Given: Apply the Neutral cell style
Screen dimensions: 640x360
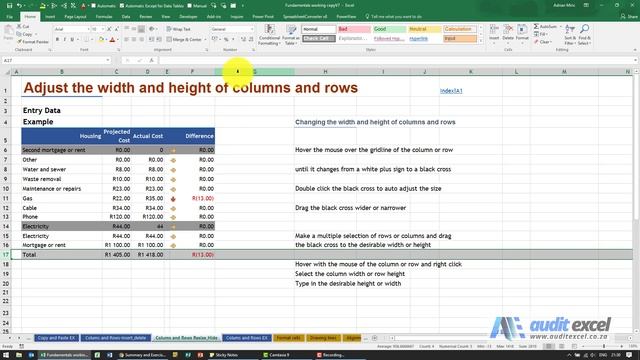Looking at the screenshot, I should tap(425, 29).
